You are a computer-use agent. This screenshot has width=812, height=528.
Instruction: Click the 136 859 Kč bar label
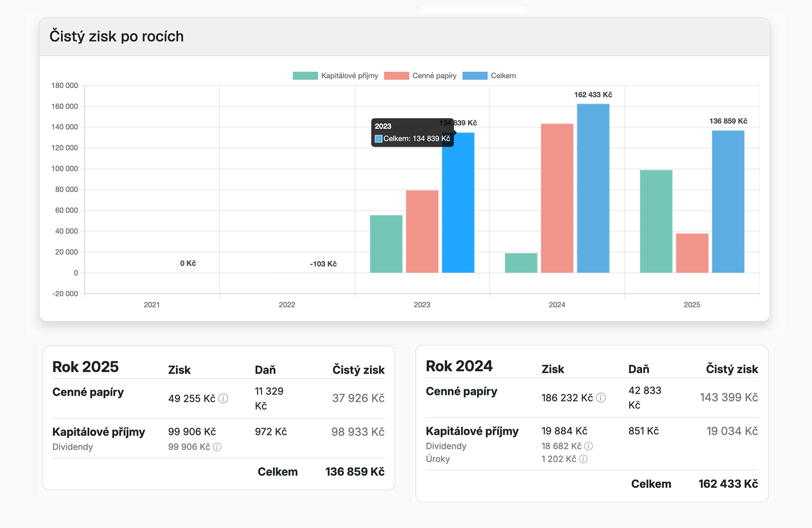click(728, 121)
